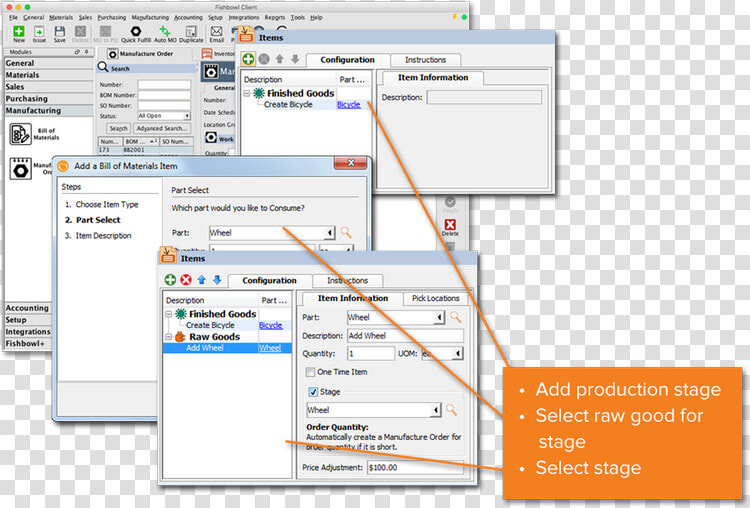Click the Duplicate toolbar icon
This screenshot has width=750, height=508.
click(x=191, y=32)
